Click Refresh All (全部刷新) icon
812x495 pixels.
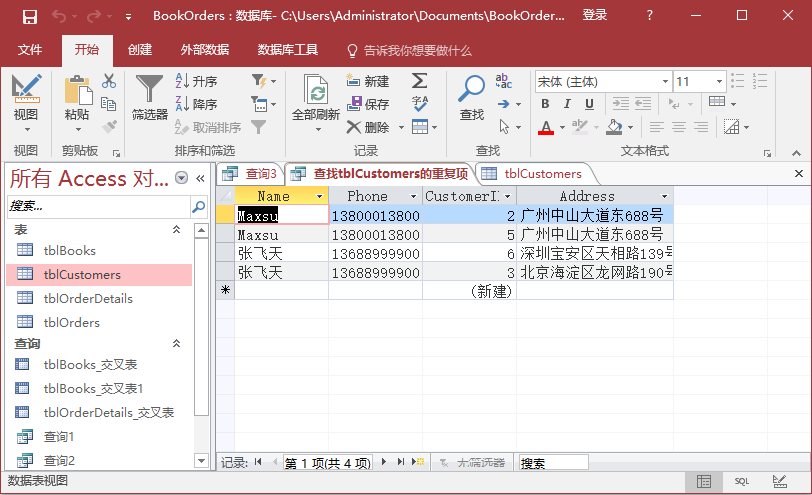pos(316,98)
